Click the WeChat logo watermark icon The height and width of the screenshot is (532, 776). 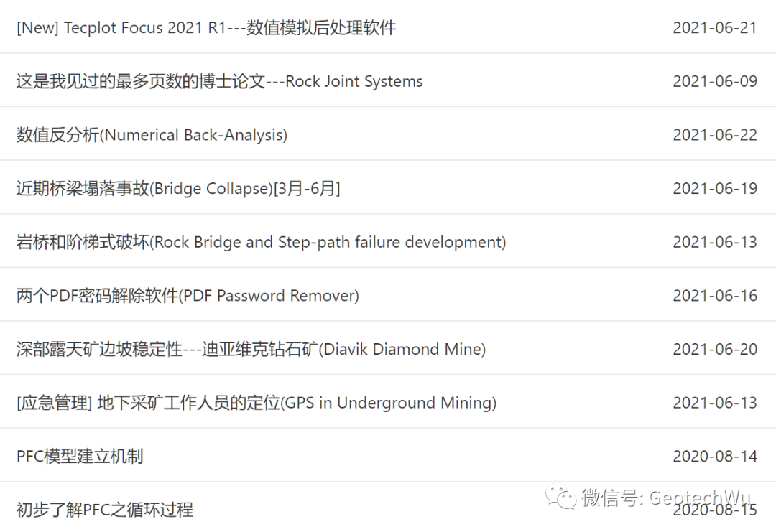560,497
